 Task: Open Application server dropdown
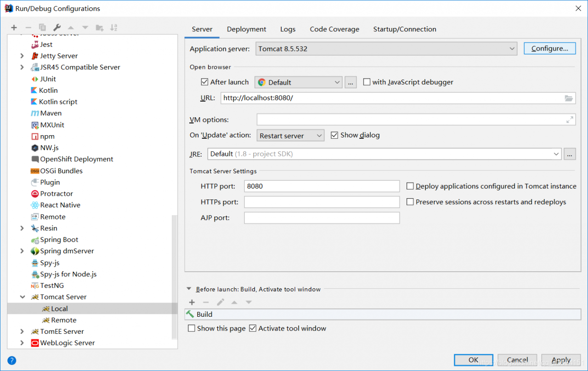point(386,48)
